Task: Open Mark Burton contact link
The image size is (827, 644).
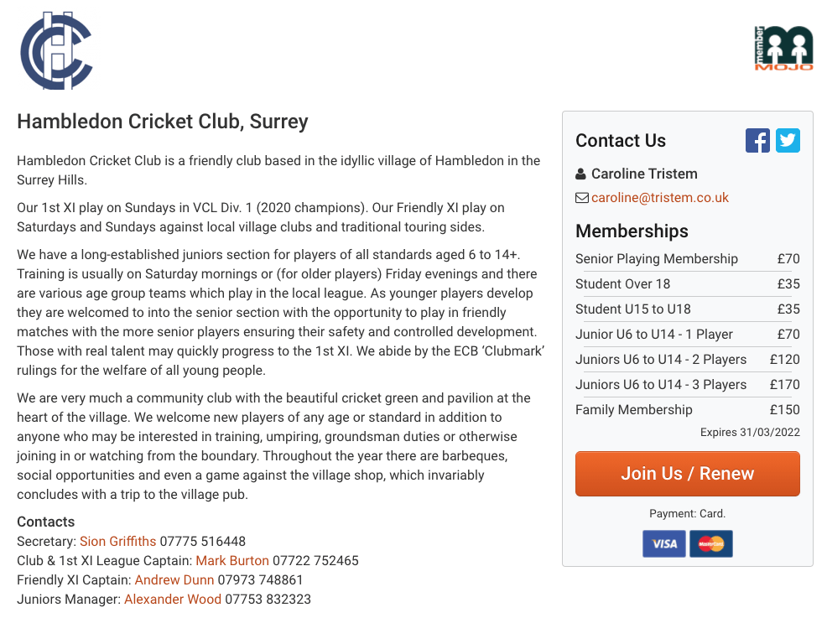Action: click(x=232, y=561)
